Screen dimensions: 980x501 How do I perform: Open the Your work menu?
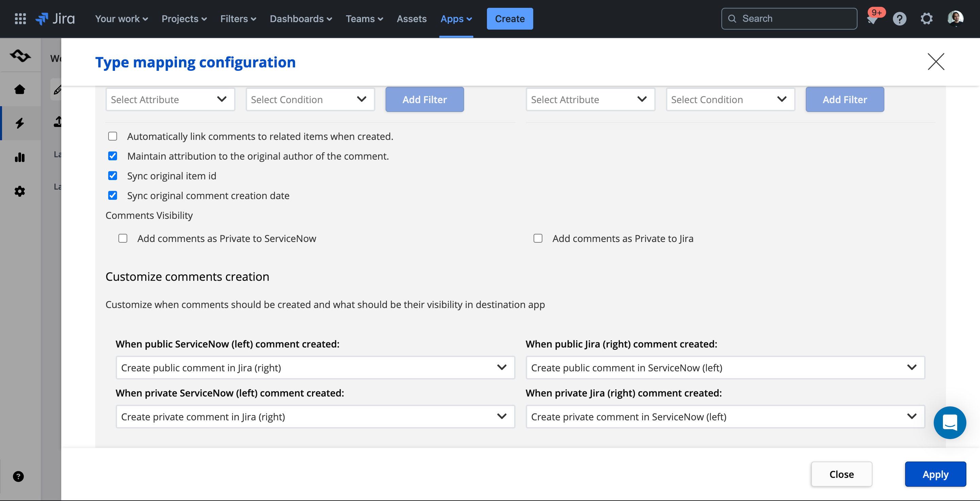coord(121,19)
